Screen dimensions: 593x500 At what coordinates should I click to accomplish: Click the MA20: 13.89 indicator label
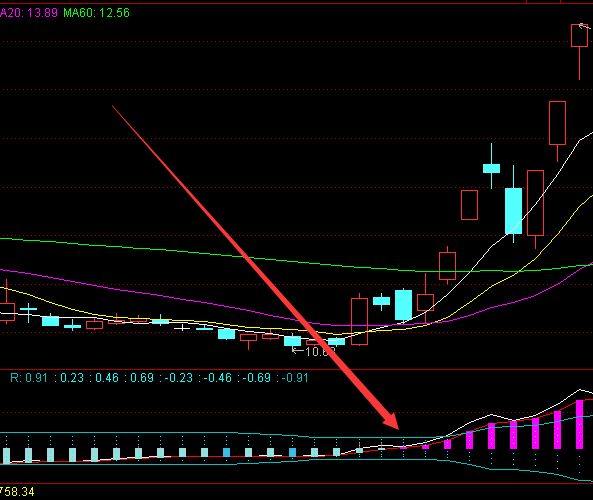coord(29,13)
